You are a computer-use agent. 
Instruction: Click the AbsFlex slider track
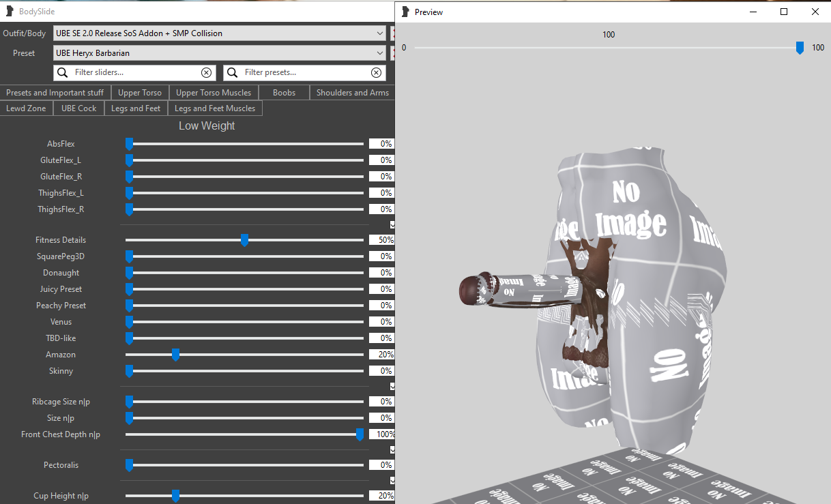click(244, 144)
